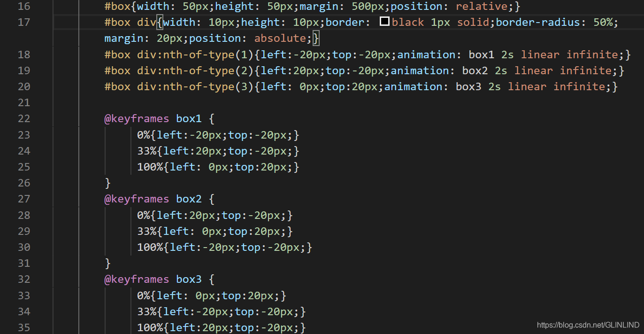Click the blog.csdn.net/GLINLIND watermark link
The image size is (644, 334).
tap(588, 325)
